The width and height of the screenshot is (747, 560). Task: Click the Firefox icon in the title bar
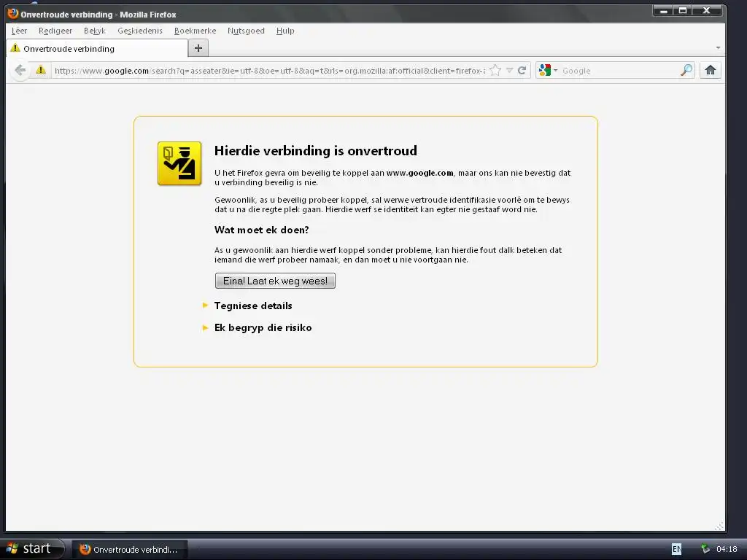(13, 13)
